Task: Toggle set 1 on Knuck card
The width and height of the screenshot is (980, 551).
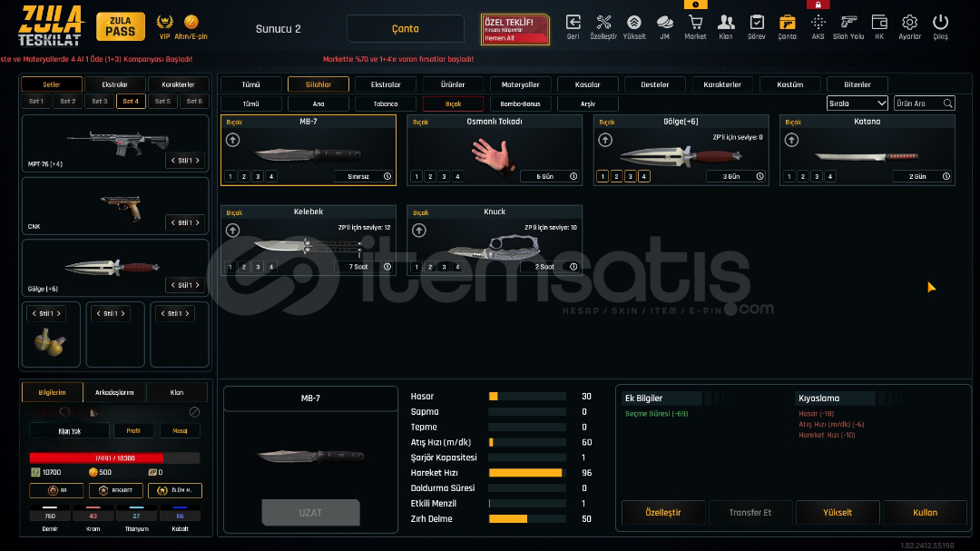Action: point(416,267)
